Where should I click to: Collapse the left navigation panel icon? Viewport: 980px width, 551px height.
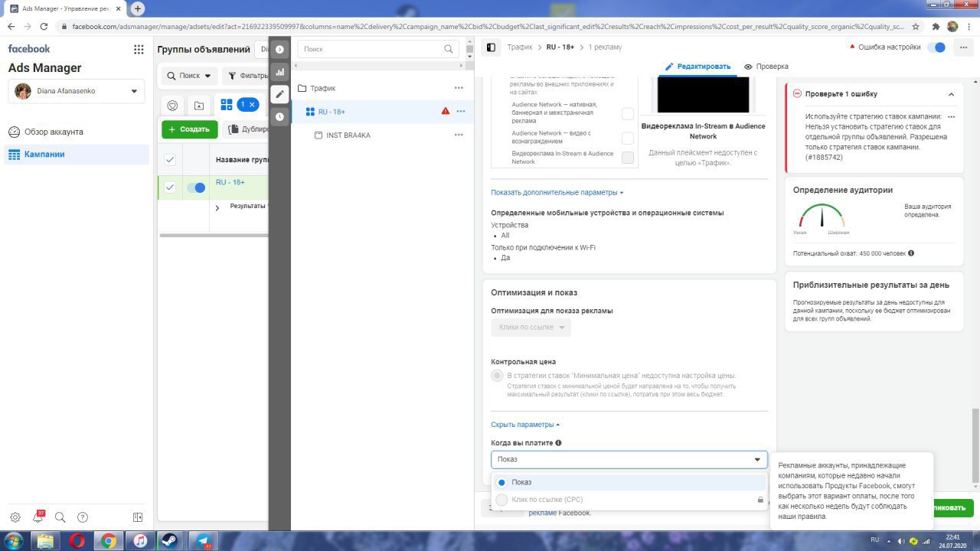(138, 517)
